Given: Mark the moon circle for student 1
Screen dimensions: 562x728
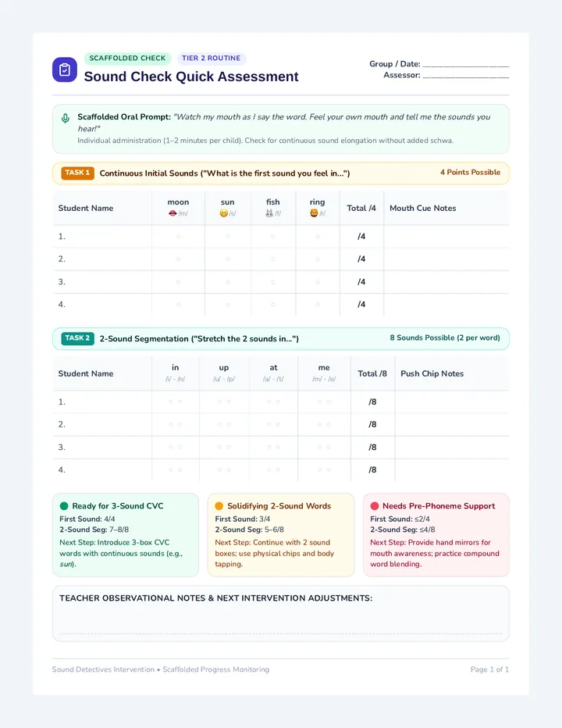Looking at the screenshot, I should pos(178,237).
